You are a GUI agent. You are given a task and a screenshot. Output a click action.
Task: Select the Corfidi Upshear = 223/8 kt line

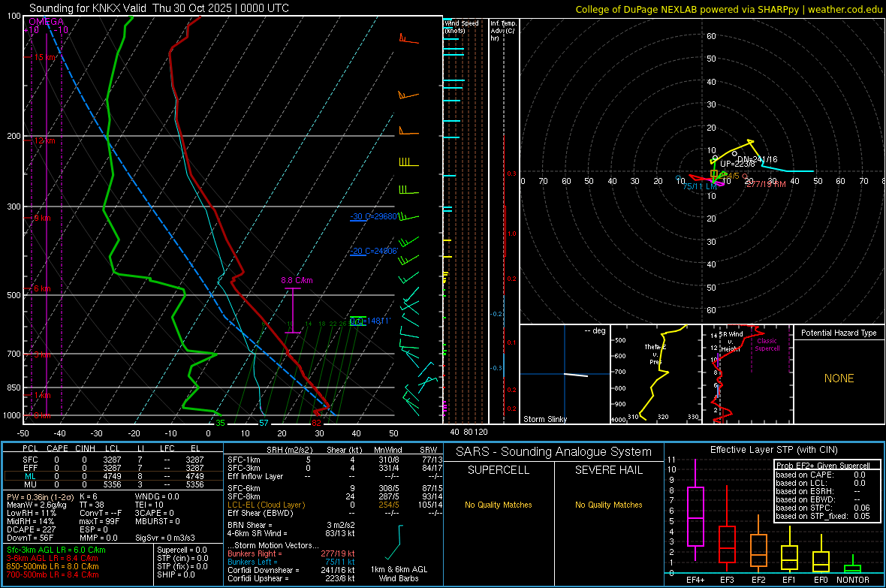(x=291, y=578)
